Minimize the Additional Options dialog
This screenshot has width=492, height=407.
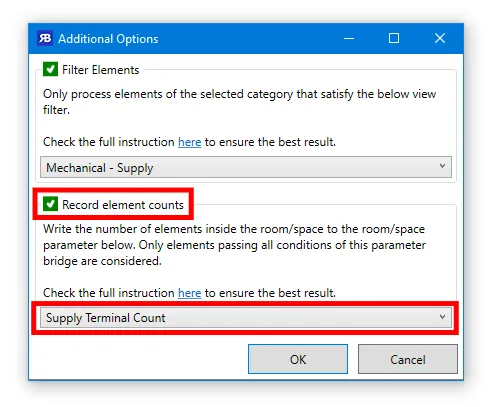point(349,38)
